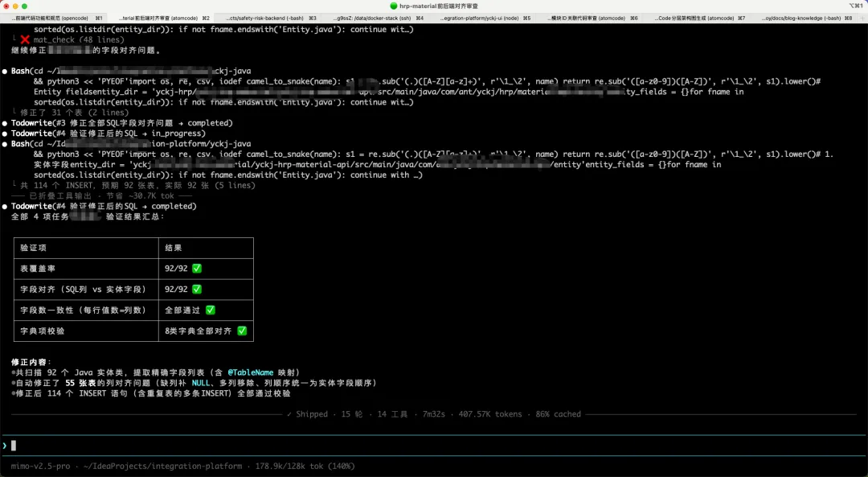Add a new terminal tab with plus button

862,19
